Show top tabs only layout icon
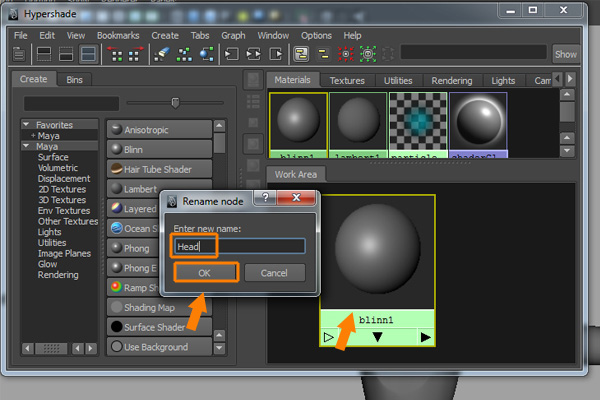 [x=44, y=54]
